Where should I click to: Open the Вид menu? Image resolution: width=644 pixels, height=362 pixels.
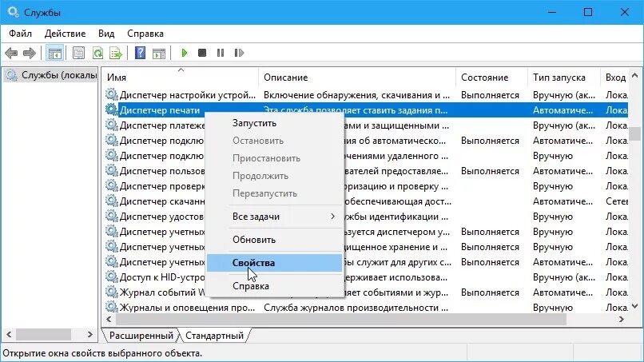[106, 34]
